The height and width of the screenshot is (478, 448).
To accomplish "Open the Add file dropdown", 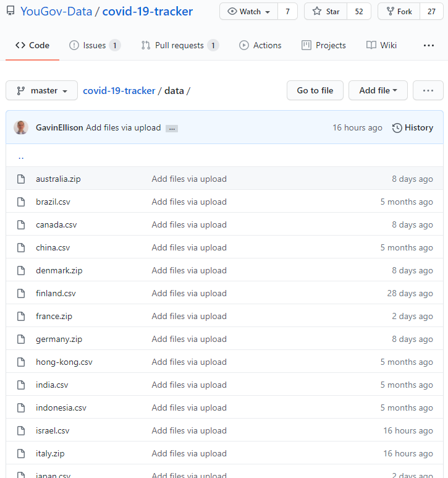I will coord(378,90).
